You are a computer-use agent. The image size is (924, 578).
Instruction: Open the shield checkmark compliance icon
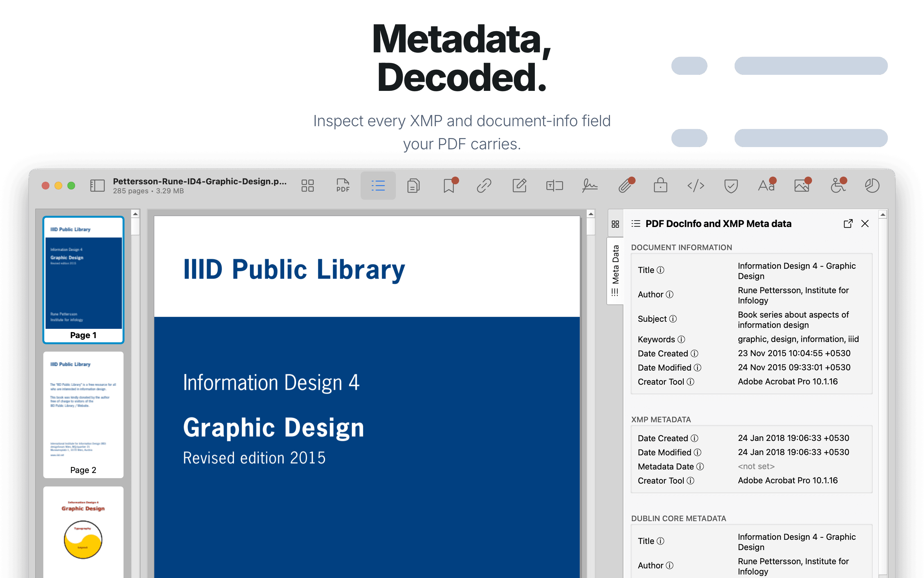click(x=731, y=186)
